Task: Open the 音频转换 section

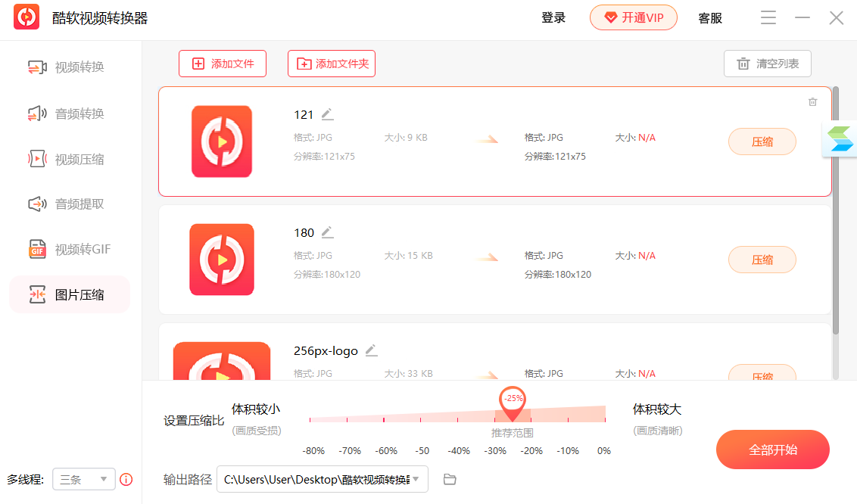Action: (66, 114)
